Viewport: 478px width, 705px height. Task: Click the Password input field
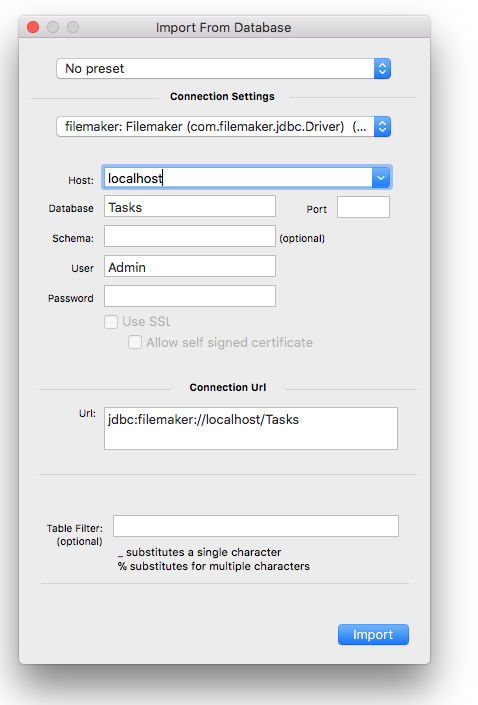coord(190,296)
